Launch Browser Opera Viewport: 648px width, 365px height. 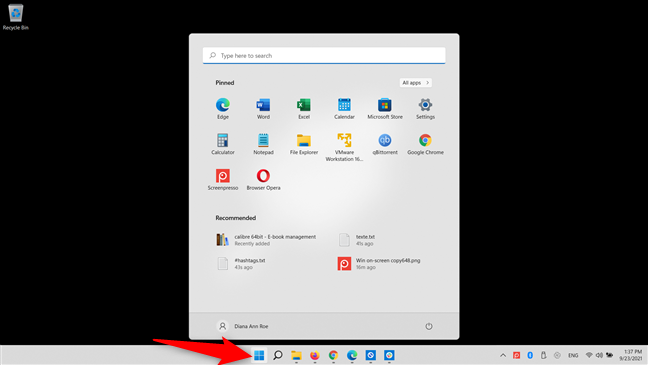coord(263,180)
